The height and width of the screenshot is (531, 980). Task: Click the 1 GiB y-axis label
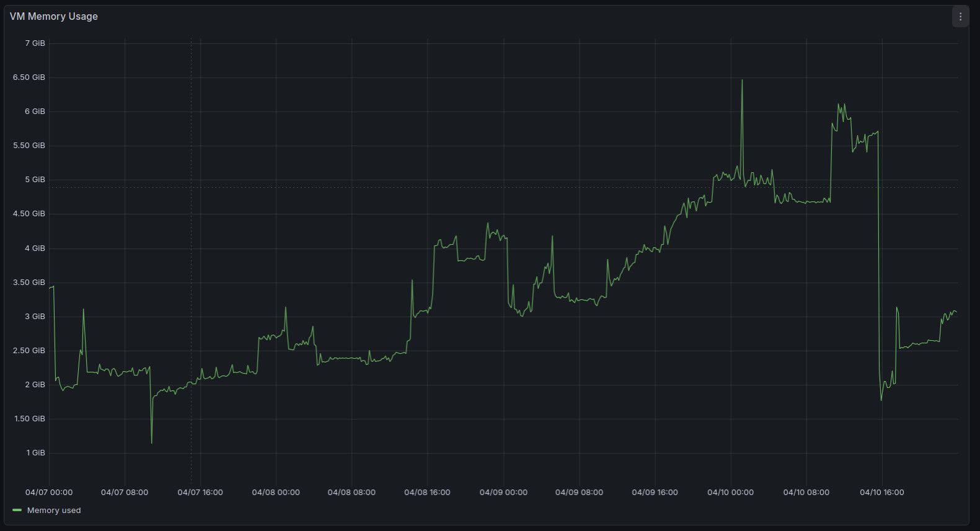(x=35, y=453)
